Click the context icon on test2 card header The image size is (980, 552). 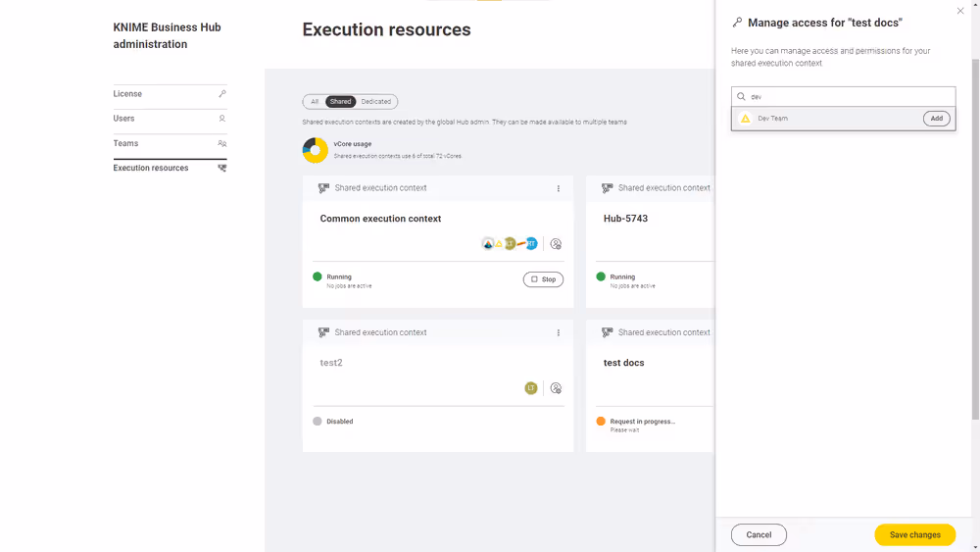tap(323, 332)
